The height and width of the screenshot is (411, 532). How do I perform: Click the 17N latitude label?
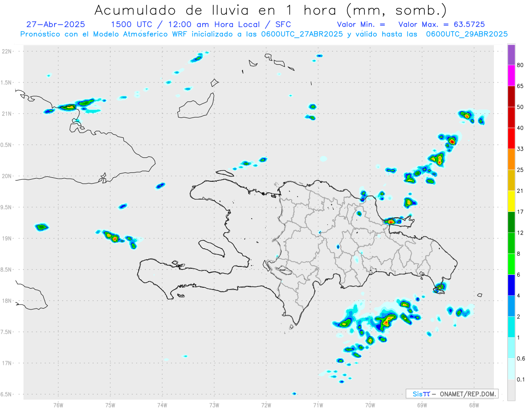(7, 363)
